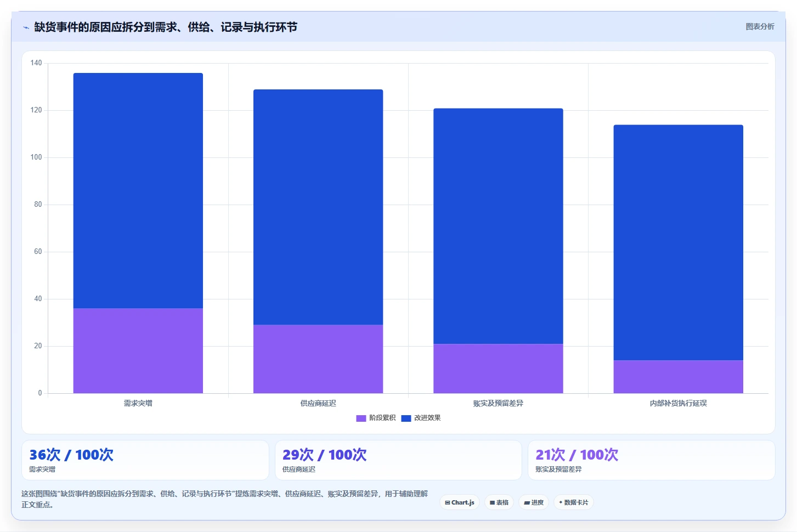The image size is (797, 532).
Task: Click the chart icon beside the title
Action: [26, 27]
